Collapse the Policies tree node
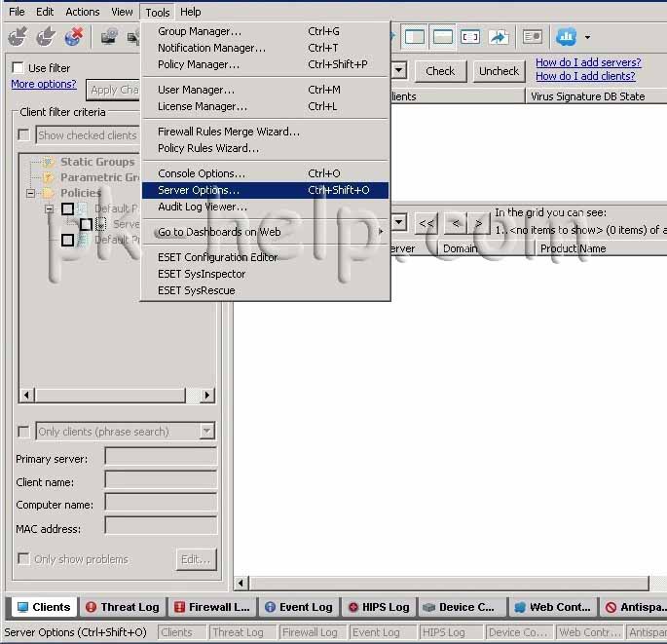Screen dimensions: 667x644 pos(30,193)
